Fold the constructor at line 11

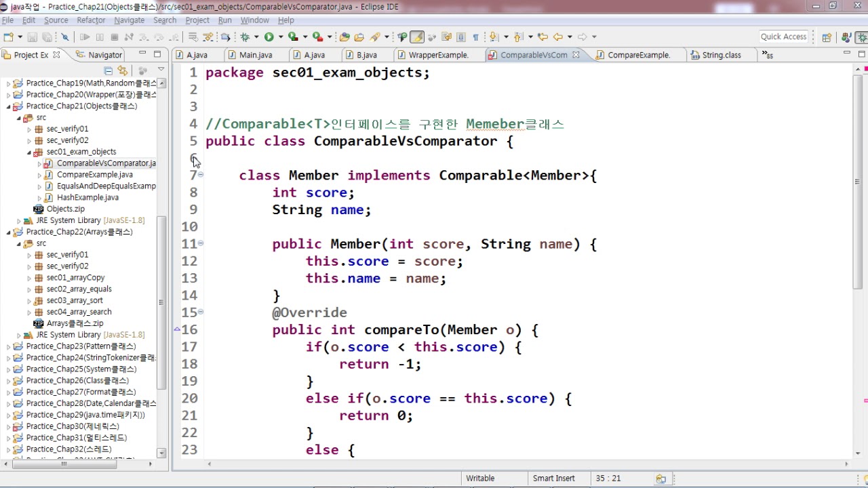click(201, 243)
